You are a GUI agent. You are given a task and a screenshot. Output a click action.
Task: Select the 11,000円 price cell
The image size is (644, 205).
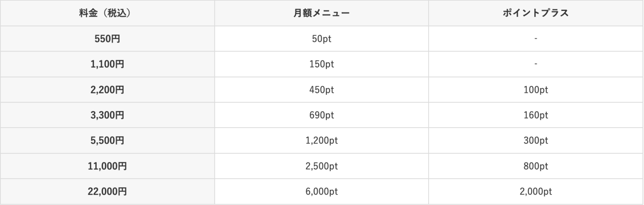click(x=107, y=166)
